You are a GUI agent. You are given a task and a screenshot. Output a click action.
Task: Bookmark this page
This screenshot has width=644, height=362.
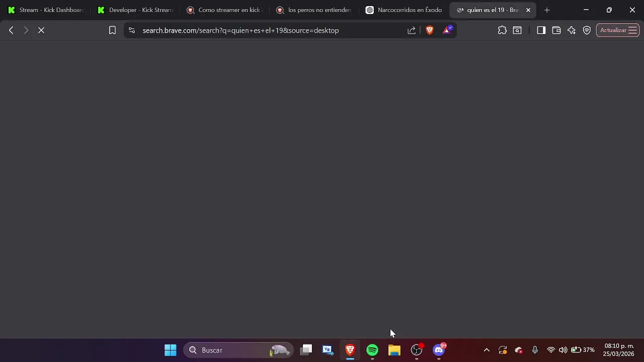click(112, 30)
